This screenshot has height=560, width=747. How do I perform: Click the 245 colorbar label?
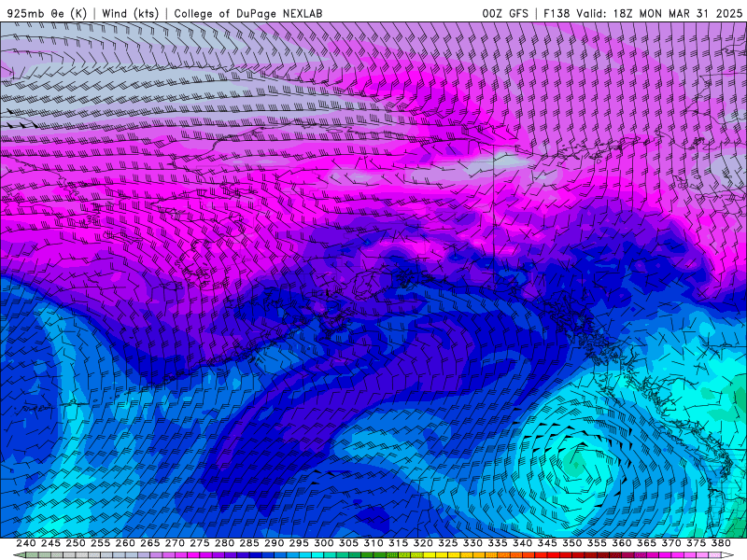point(50,543)
